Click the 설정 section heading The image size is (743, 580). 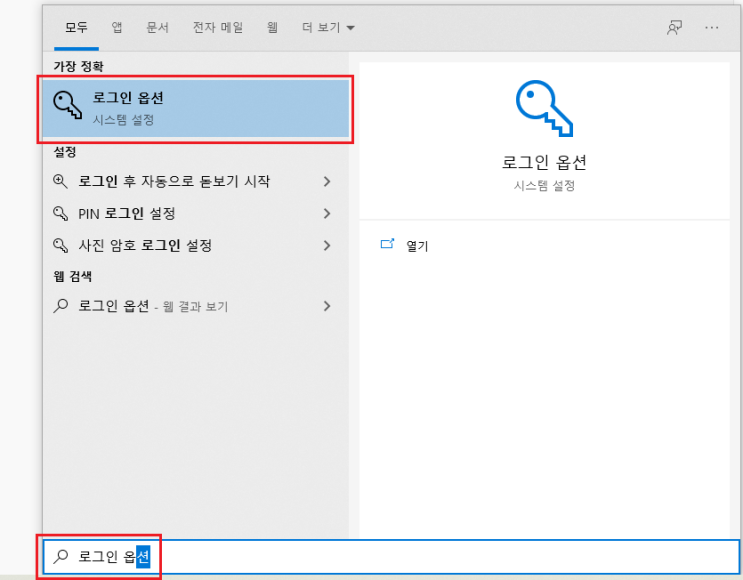point(65,152)
